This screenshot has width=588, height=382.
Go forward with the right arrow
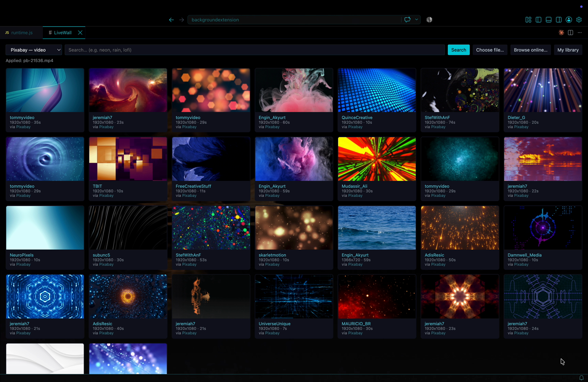pyautogui.click(x=181, y=20)
